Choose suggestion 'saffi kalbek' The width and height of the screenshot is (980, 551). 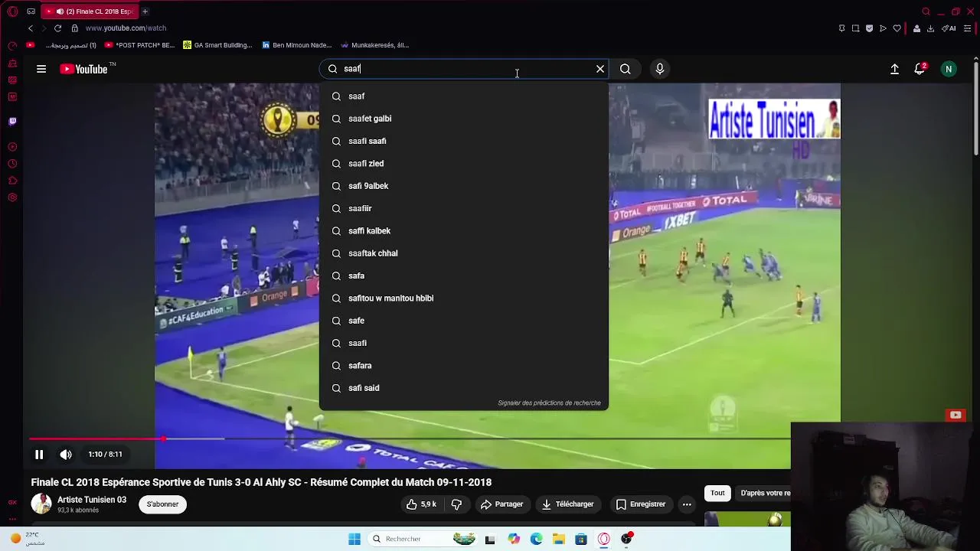(x=464, y=231)
